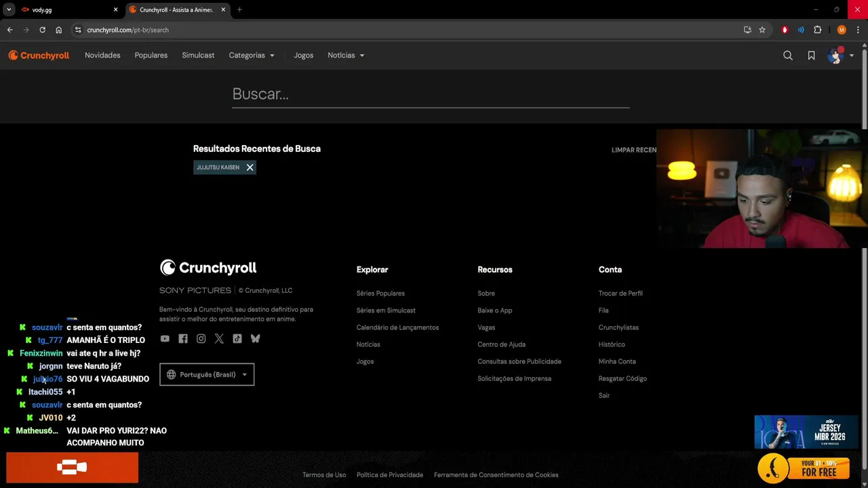Screen dimensions: 868x488
Task: Click the site information icon in address bar
Action: [x=78, y=30]
